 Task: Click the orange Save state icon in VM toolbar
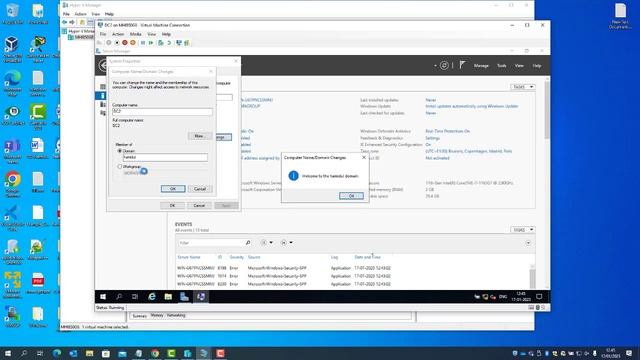pos(133,42)
